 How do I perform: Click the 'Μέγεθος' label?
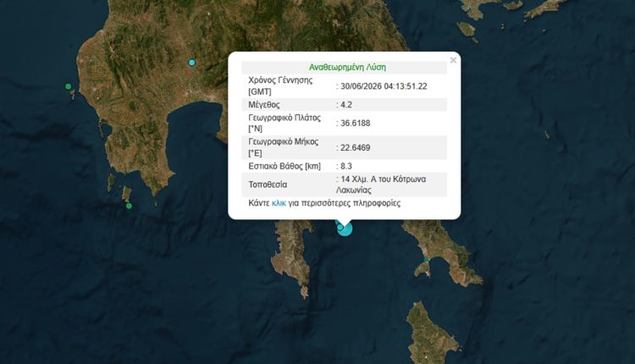[264, 104]
